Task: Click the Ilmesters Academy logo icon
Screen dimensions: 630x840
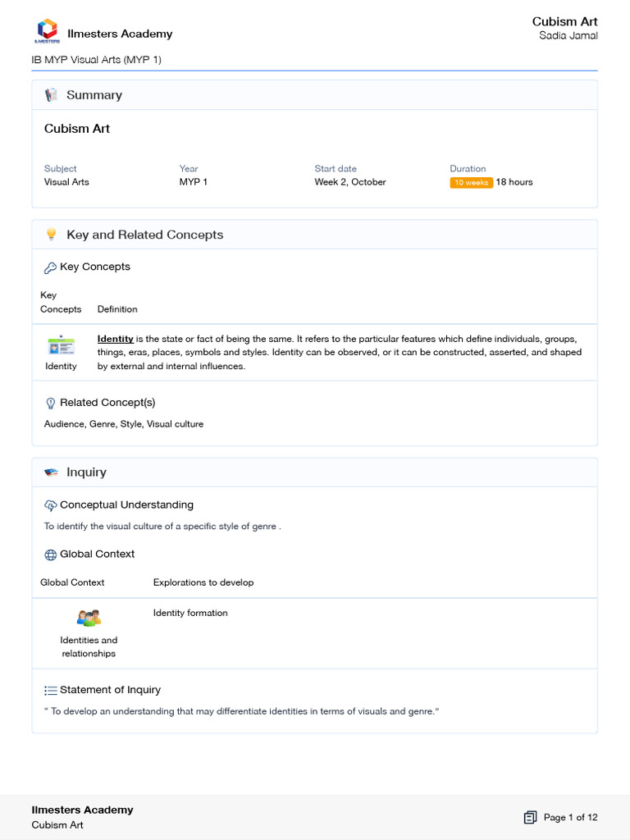Action: [47, 30]
